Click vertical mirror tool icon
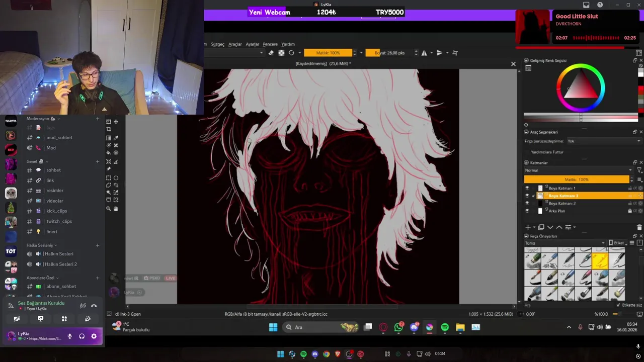 tap(439, 53)
